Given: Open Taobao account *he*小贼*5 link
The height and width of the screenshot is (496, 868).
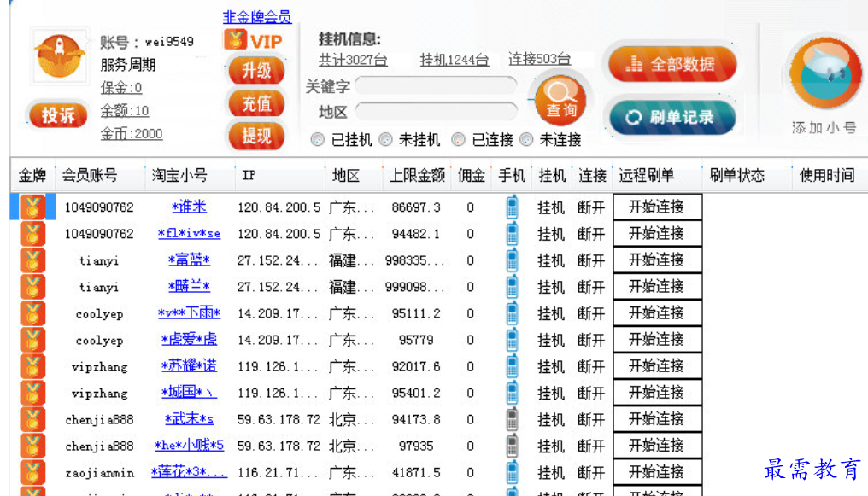Looking at the screenshot, I should (189, 446).
